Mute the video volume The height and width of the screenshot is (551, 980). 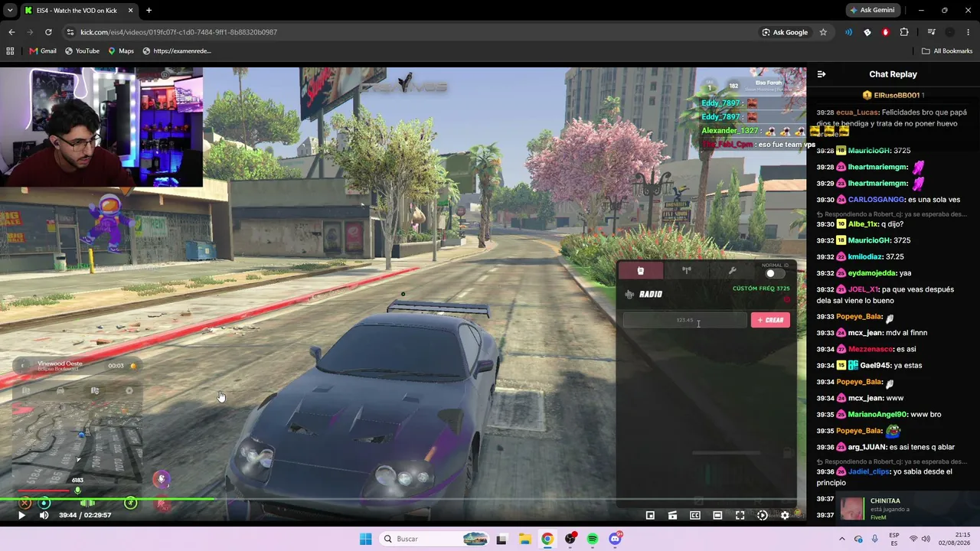[44, 515]
